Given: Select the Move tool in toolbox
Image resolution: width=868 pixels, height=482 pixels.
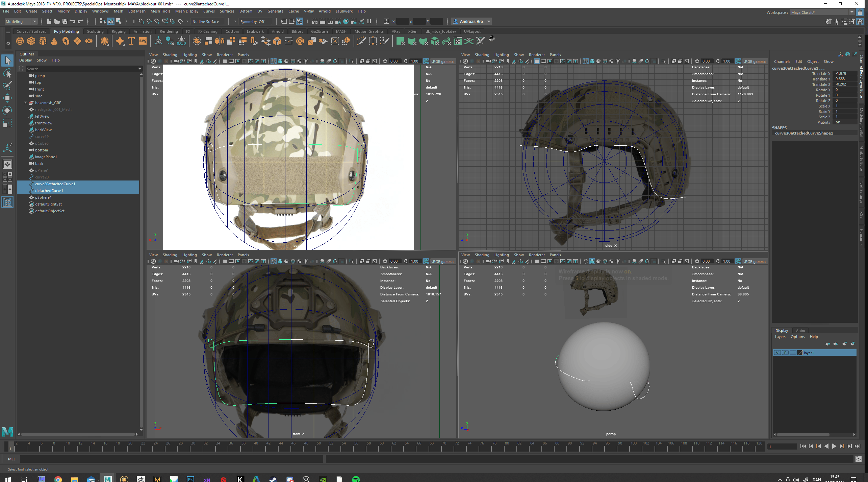Looking at the screenshot, I should 7,98.
